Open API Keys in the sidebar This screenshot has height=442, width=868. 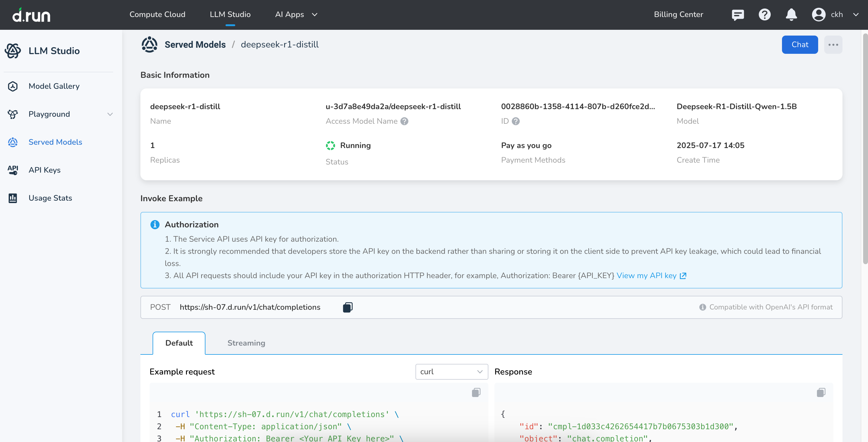click(44, 170)
